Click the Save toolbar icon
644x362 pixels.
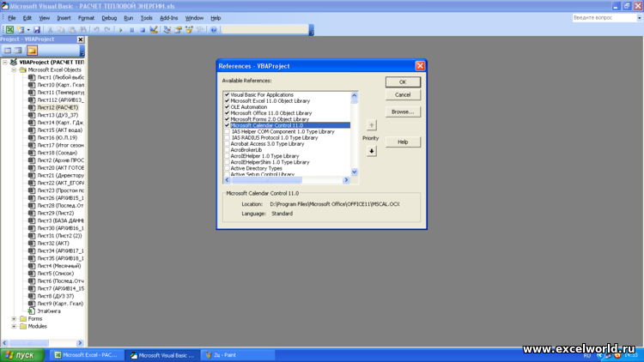click(37, 29)
